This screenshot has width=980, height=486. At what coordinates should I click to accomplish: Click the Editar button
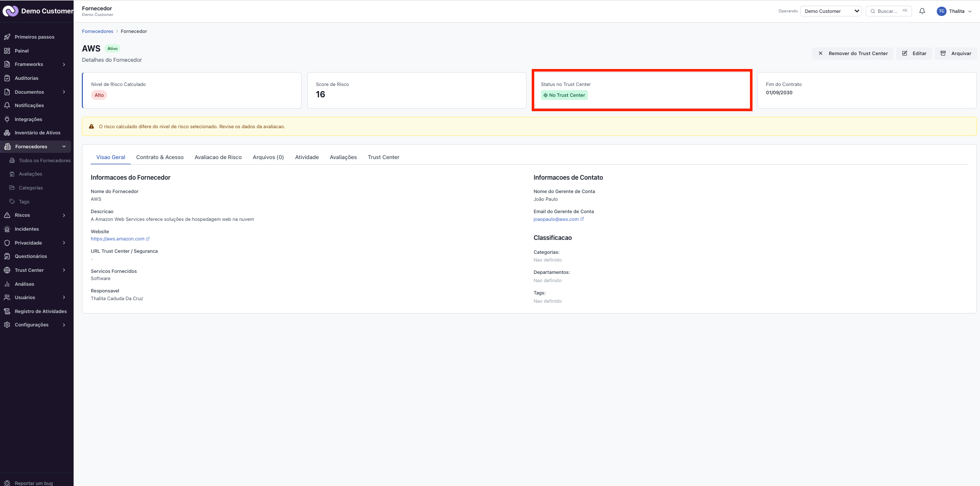tap(914, 54)
